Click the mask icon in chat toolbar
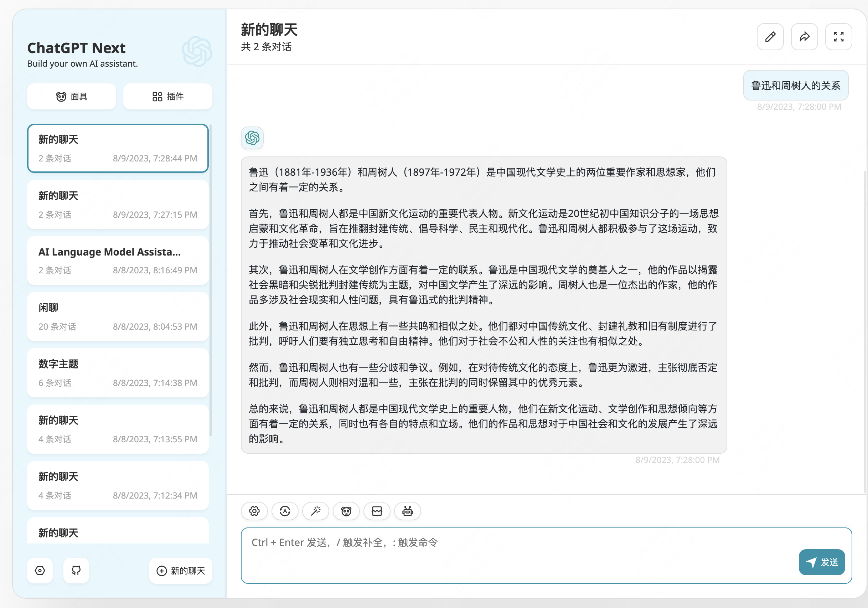Viewport: 868px width, 608px height. click(x=346, y=511)
